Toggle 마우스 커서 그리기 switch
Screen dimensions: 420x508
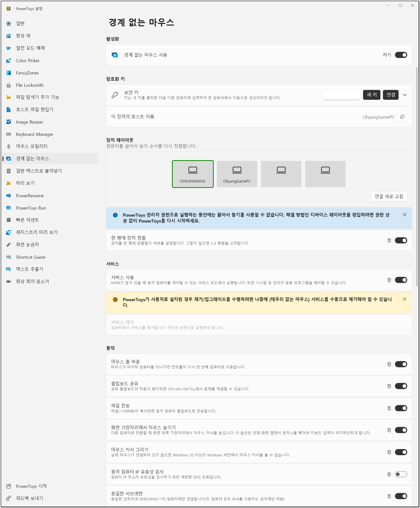click(x=401, y=452)
